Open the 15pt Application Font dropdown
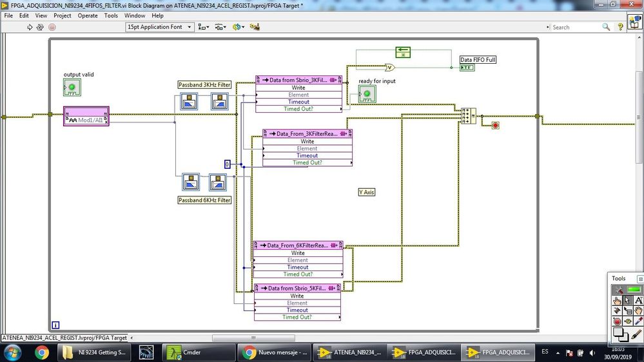This screenshot has width=644, height=362. 159,27
